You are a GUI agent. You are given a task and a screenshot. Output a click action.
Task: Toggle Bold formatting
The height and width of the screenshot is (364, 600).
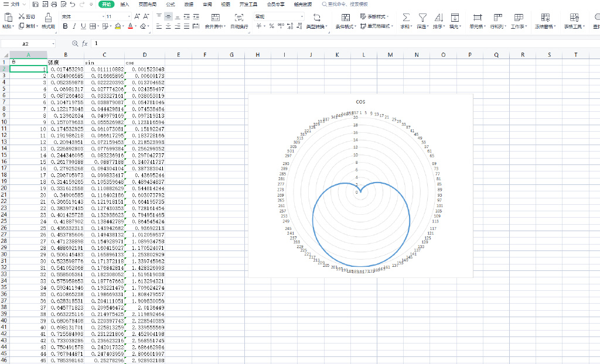(x=65, y=26)
